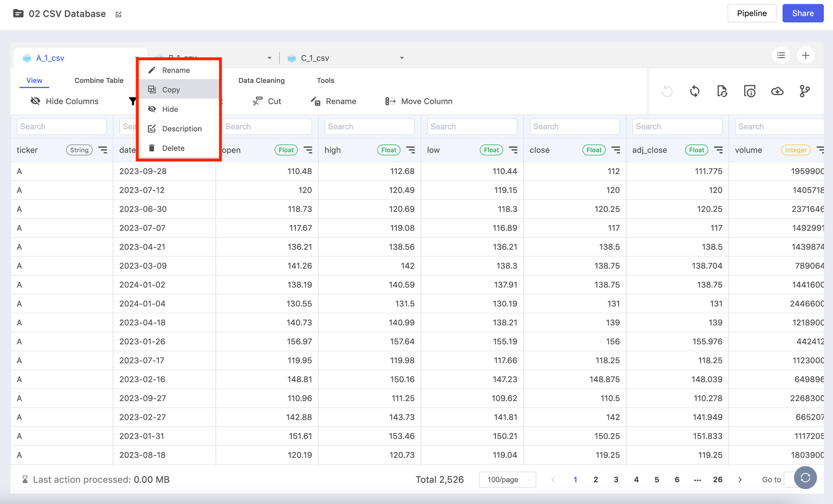Click the refresh/sync circular arrows icon
The width and height of the screenshot is (833, 504).
tap(694, 91)
